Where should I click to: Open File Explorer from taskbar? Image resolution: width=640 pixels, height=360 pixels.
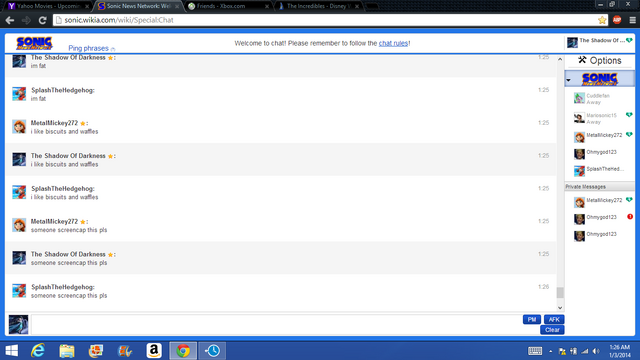(67, 351)
